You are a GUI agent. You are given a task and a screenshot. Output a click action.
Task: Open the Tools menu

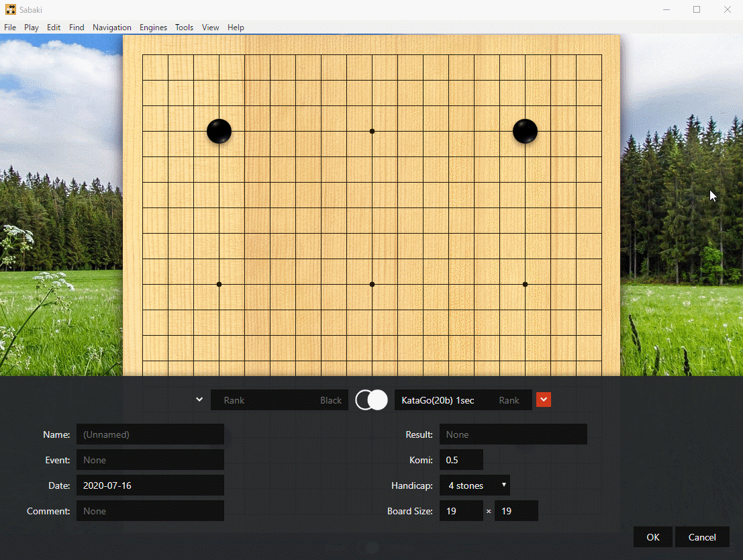[x=184, y=28]
